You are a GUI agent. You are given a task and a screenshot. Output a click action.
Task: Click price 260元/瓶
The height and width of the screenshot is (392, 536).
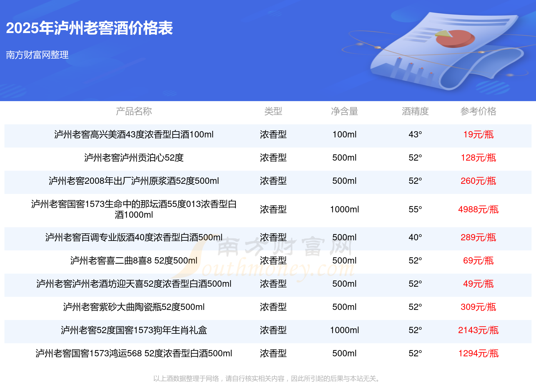[x=478, y=181]
